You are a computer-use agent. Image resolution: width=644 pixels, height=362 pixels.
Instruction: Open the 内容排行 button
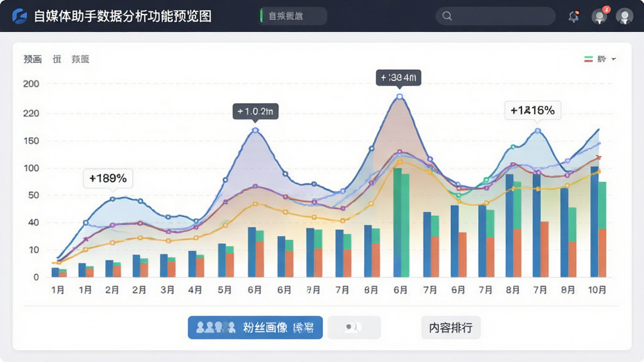(450, 327)
